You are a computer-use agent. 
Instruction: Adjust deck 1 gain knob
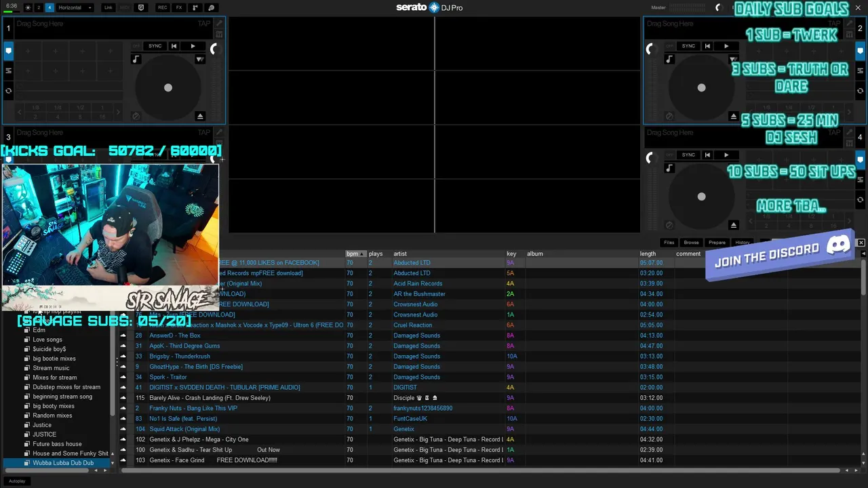(214, 49)
